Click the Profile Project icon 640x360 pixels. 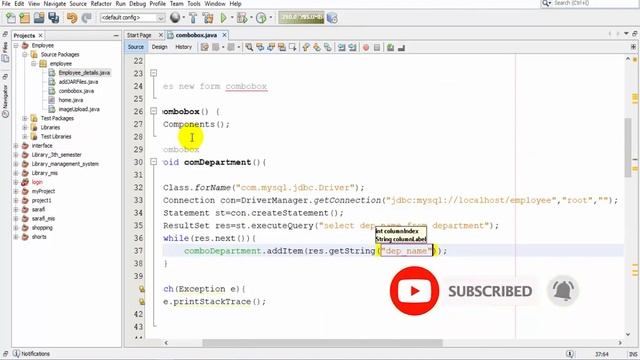pyautogui.click(x=261, y=18)
